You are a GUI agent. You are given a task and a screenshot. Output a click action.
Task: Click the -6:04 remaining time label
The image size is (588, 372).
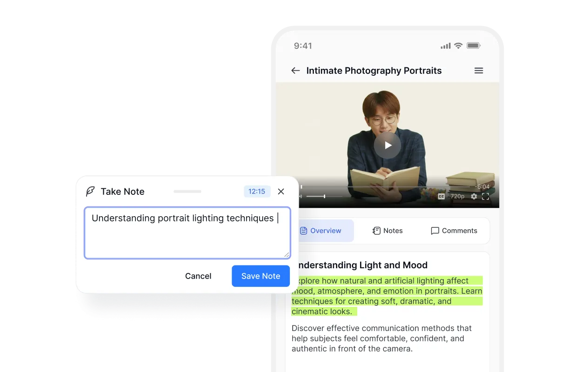[482, 187]
